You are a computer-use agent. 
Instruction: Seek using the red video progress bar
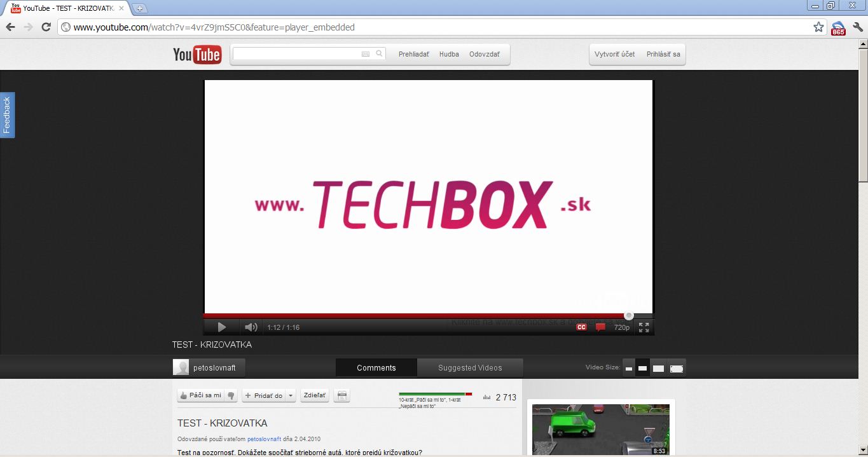416,315
